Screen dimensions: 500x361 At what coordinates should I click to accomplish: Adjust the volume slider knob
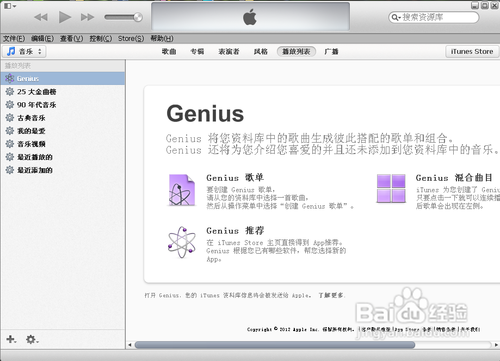coord(138,17)
